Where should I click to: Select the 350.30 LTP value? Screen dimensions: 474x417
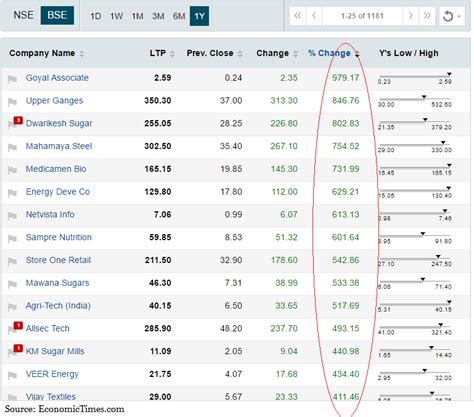click(x=158, y=101)
